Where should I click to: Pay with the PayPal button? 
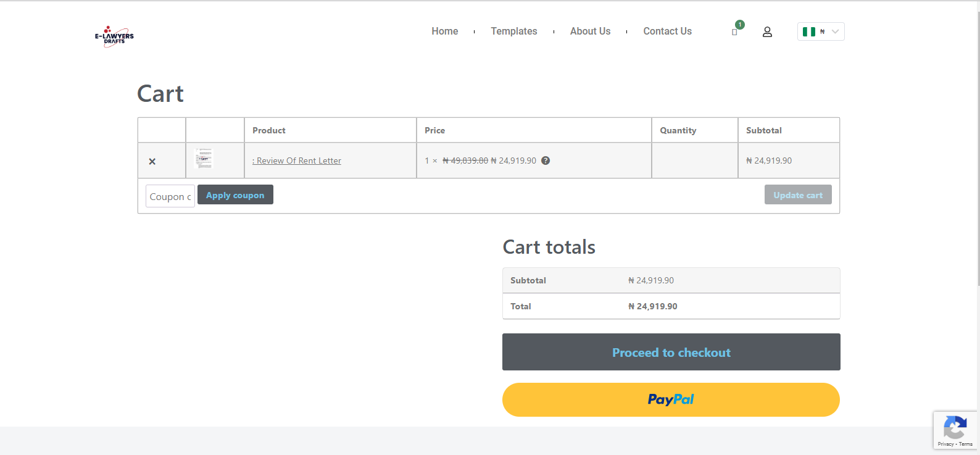pyautogui.click(x=671, y=399)
